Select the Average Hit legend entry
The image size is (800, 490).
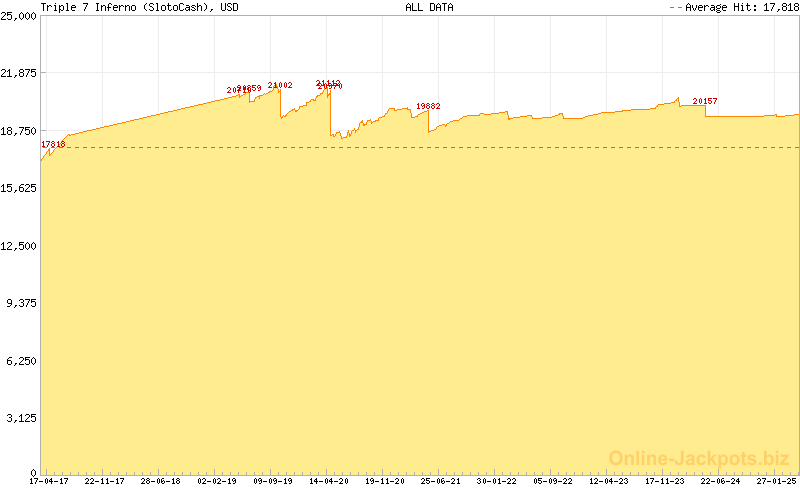733,7
